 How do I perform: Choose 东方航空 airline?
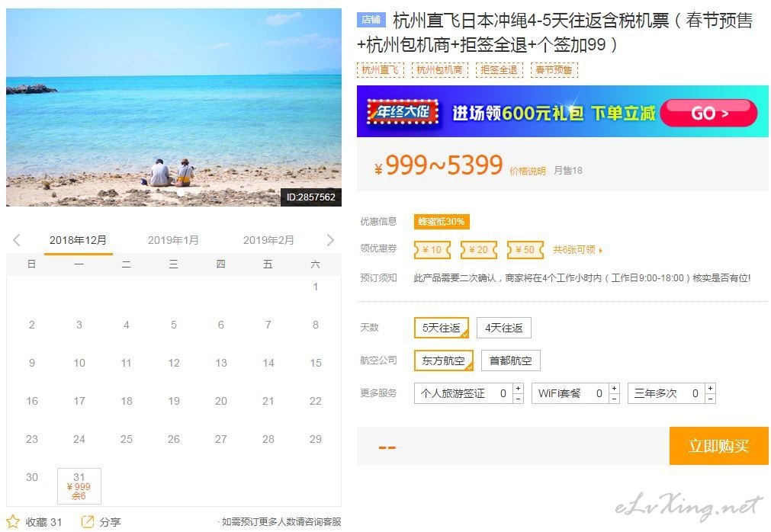(444, 361)
